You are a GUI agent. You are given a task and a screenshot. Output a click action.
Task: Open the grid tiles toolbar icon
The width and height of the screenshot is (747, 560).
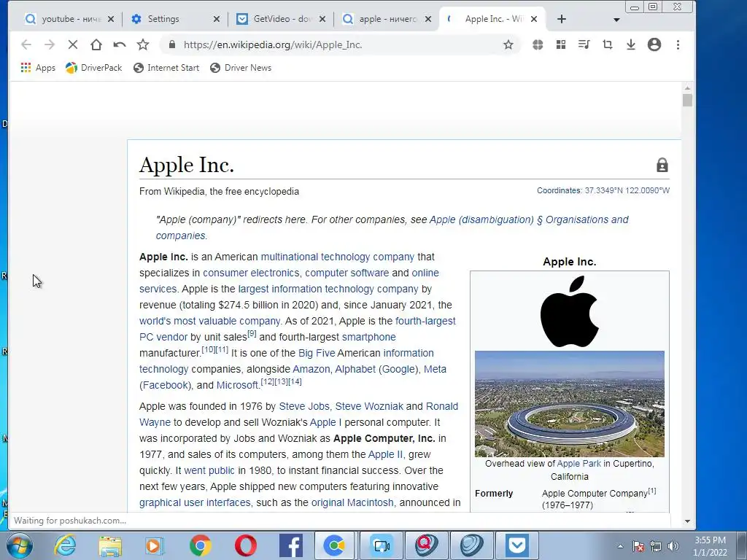click(561, 44)
